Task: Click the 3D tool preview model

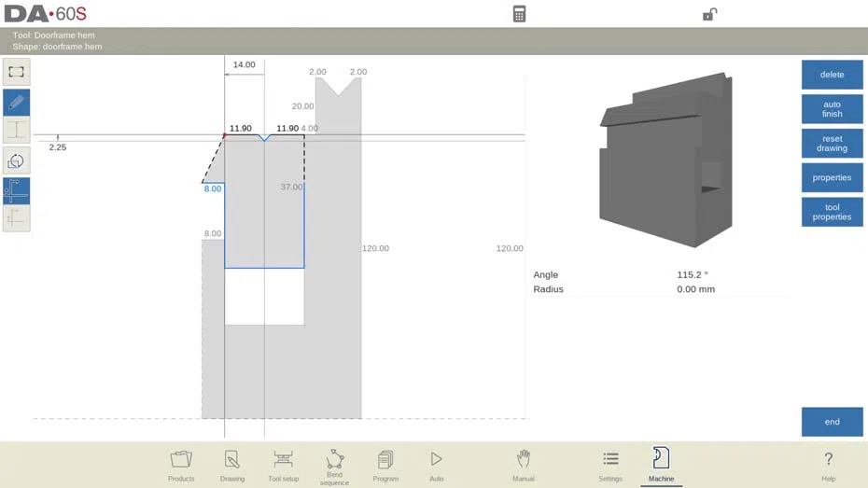Action: [x=666, y=160]
